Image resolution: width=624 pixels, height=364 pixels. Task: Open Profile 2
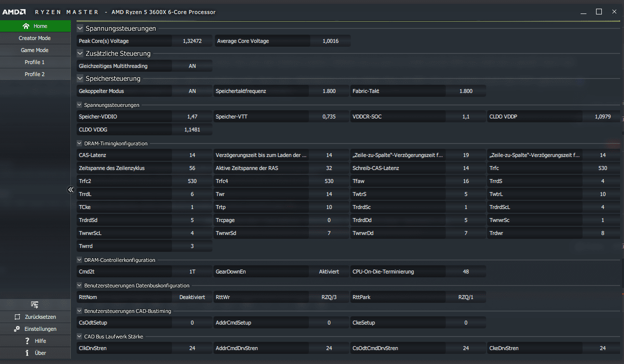35,74
